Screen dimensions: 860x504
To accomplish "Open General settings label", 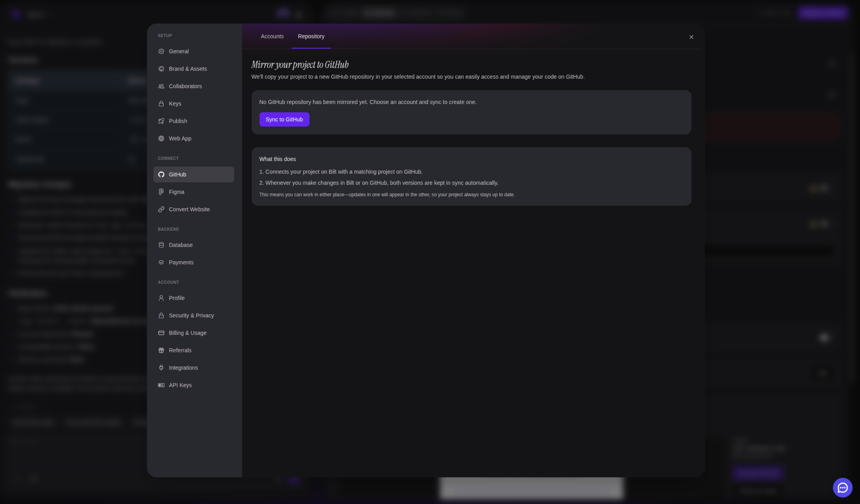I will coord(178,51).
